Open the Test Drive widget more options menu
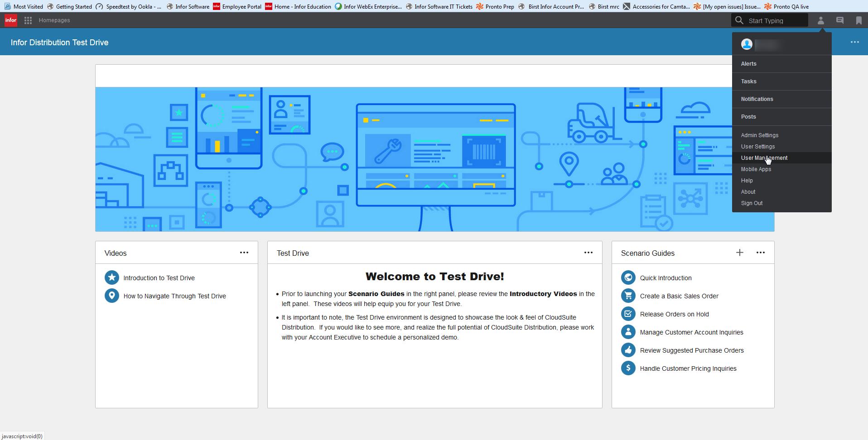 tap(588, 253)
